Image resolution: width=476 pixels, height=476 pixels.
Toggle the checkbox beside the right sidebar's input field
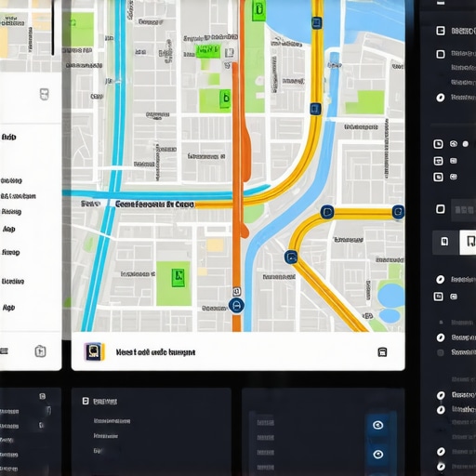click(441, 209)
